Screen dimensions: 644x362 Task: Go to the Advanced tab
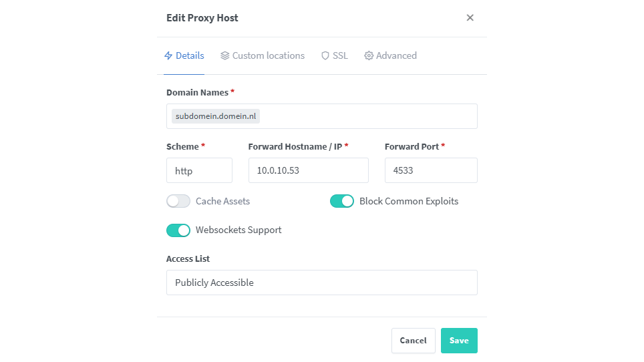tap(396, 56)
